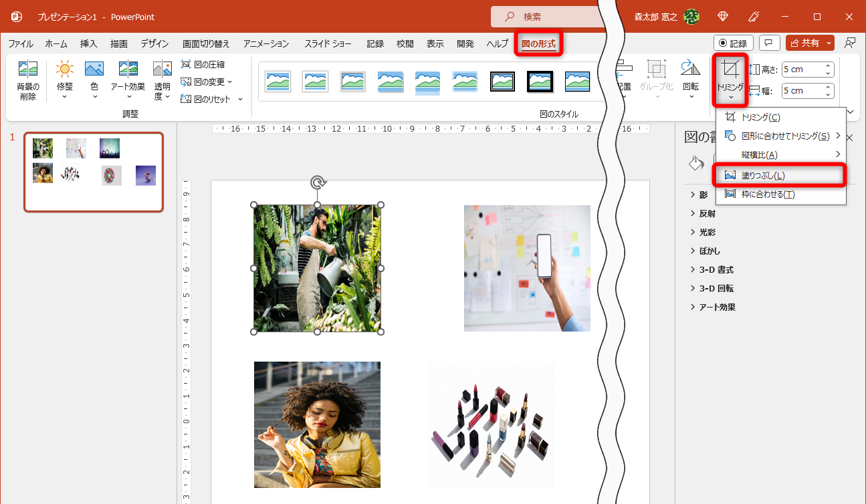This screenshot has height=504, width=866.
Task: Click the トリミング (Crop) ribbon icon
Action: pos(730,70)
